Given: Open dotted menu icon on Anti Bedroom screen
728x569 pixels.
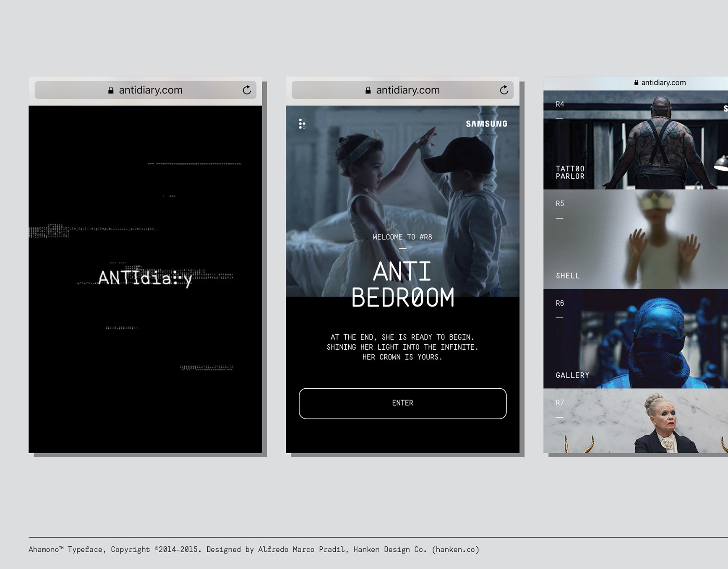Looking at the screenshot, I should click(x=302, y=123).
